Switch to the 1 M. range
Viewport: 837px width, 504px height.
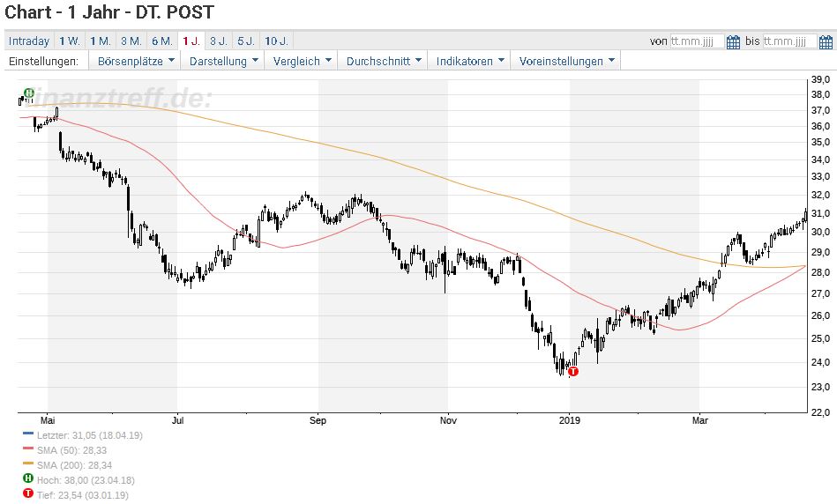(x=101, y=41)
